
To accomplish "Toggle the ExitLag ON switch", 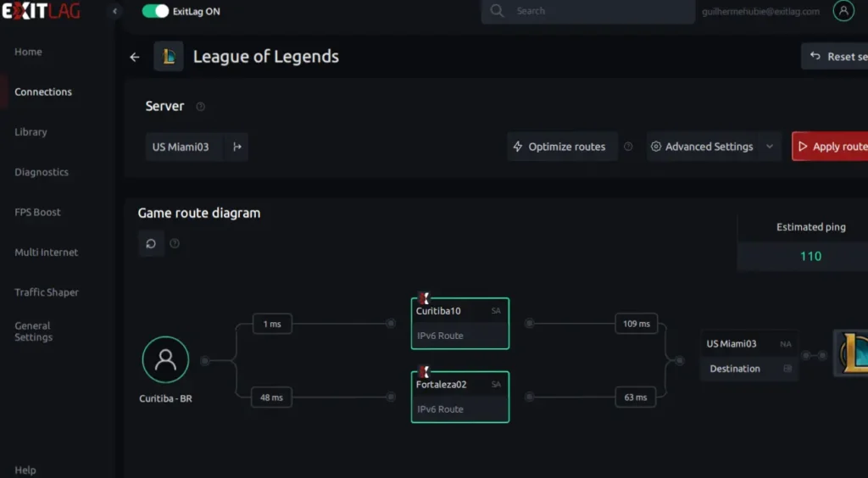I will [155, 12].
